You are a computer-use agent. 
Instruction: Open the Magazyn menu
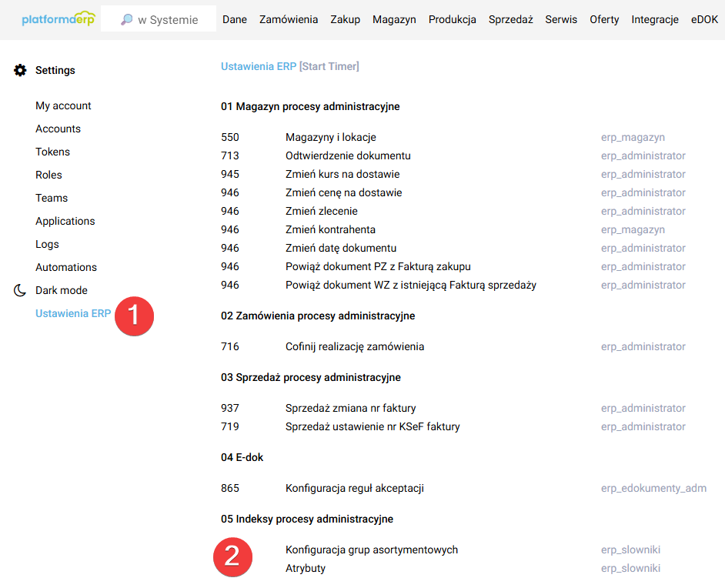(x=394, y=19)
